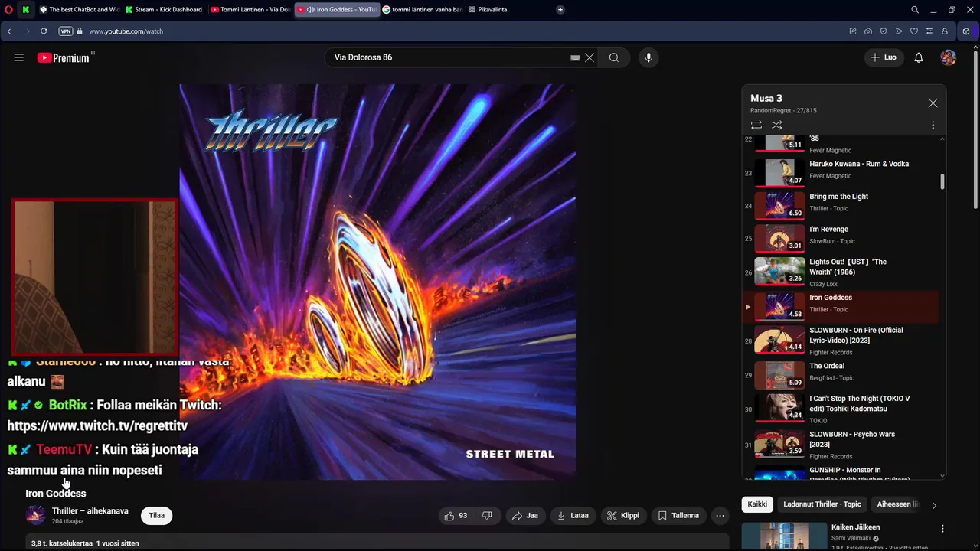Subscribe with the Tilaa button

pyautogui.click(x=157, y=515)
